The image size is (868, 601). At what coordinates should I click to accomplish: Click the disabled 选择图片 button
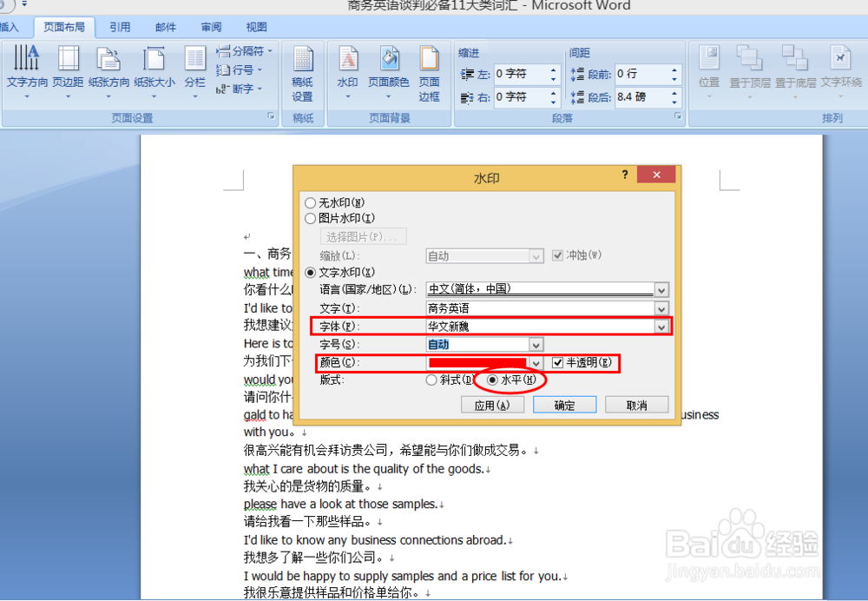coord(363,237)
